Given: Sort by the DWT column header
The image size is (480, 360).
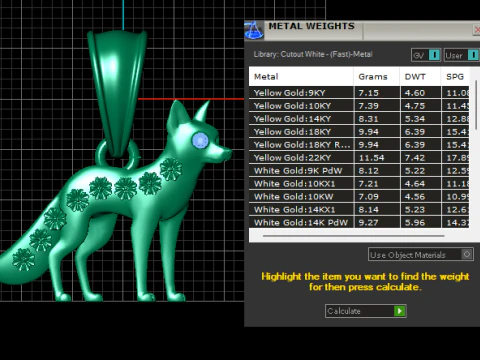Looking at the screenshot, I should (x=420, y=77).
